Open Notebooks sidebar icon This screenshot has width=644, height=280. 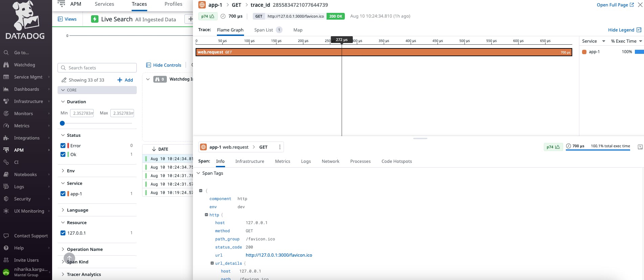(x=6, y=174)
